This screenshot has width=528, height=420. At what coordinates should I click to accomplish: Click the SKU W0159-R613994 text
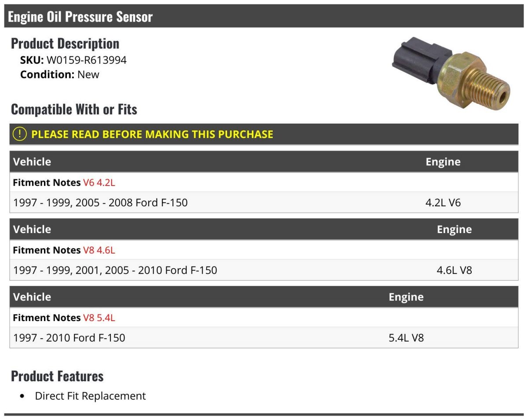(x=73, y=60)
